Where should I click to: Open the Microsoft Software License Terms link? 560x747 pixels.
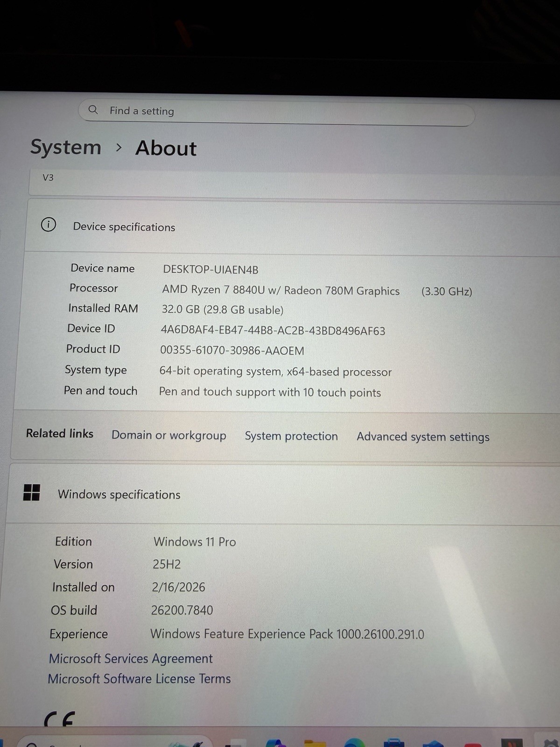[139, 679]
